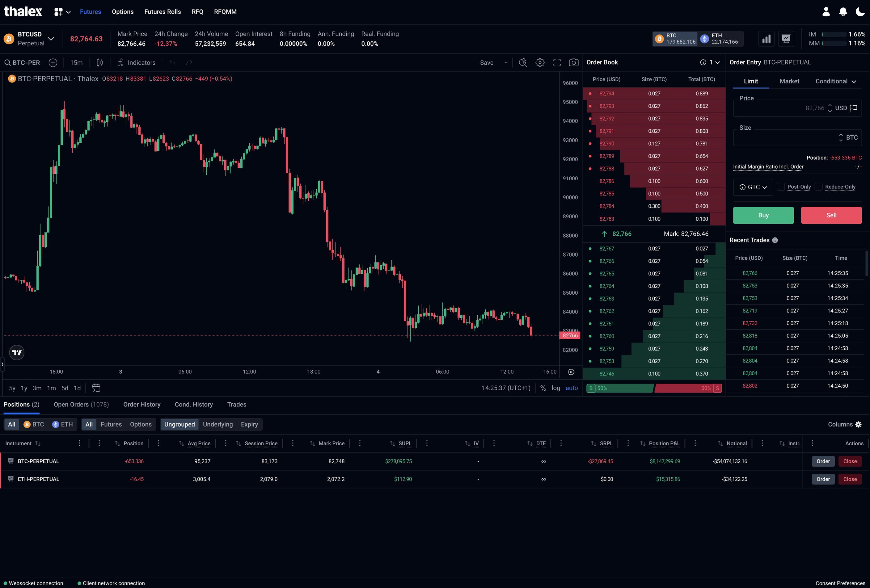The image size is (870, 588).
Task: Open the Futures menu
Action: click(91, 12)
